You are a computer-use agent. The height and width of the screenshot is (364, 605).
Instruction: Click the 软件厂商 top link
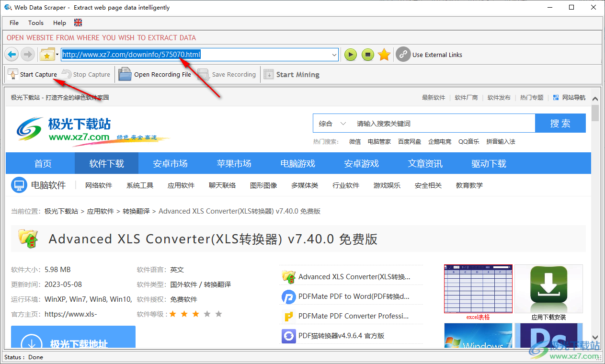(466, 97)
